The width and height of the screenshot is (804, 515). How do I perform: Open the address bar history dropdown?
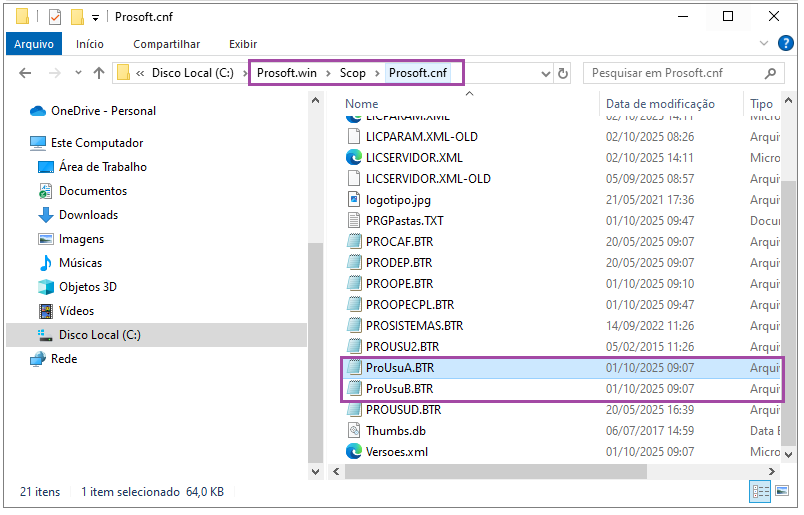545,73
